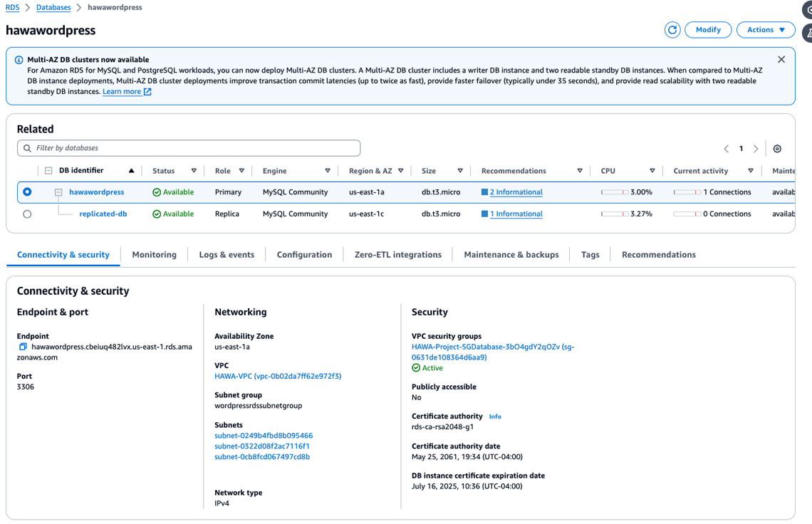Click the 3.27% CPU usage bar

(x=615, y=214)
